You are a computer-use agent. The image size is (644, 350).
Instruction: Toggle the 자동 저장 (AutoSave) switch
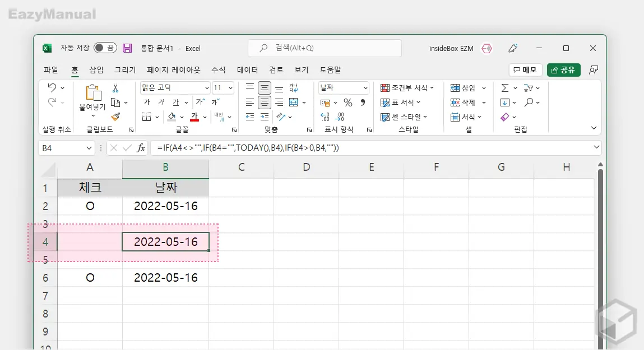105,48
